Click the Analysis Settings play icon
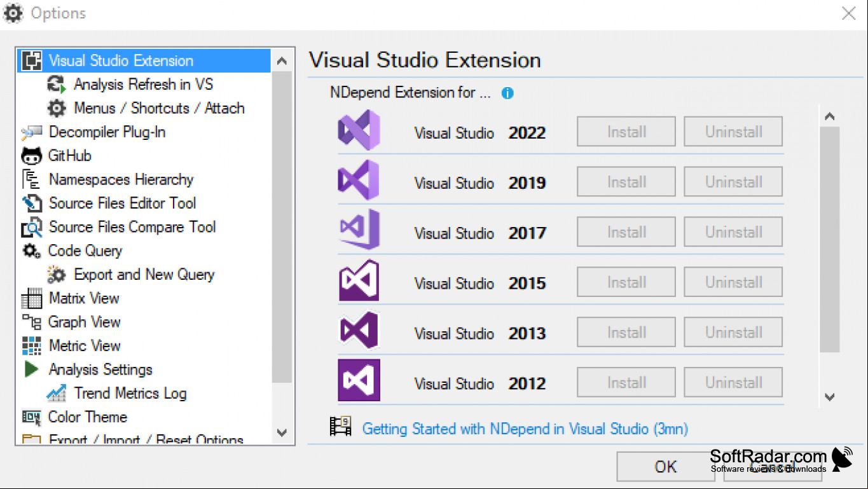The height and width of the screenshot is (489, 868). 31,369
